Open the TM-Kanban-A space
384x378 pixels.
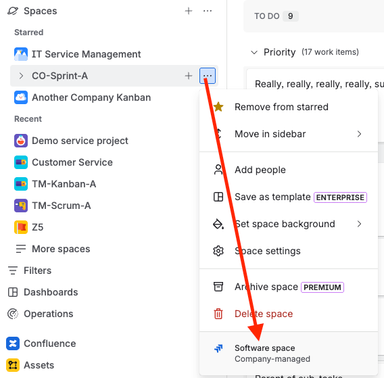click(x=64, y=184)
